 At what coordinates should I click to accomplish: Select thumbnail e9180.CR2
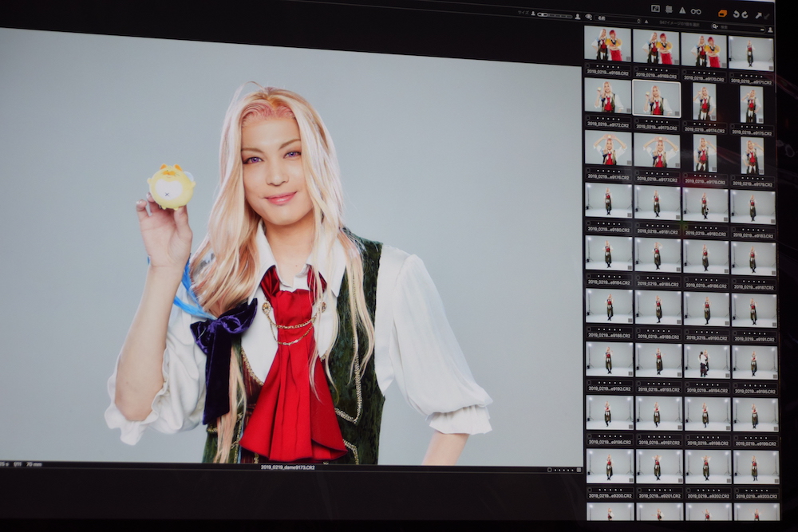pyautogui.click(x=609, y=200)
